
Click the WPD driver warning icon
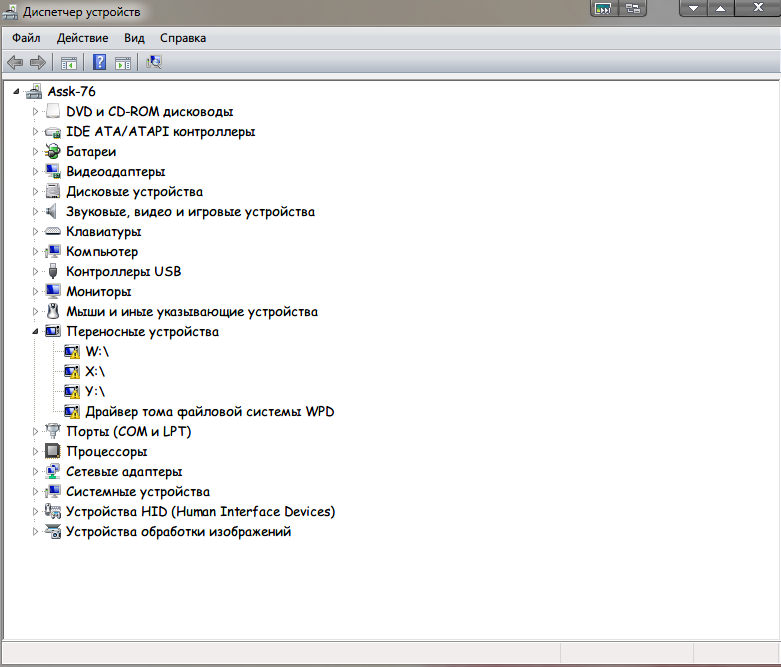tap(72, 411)
